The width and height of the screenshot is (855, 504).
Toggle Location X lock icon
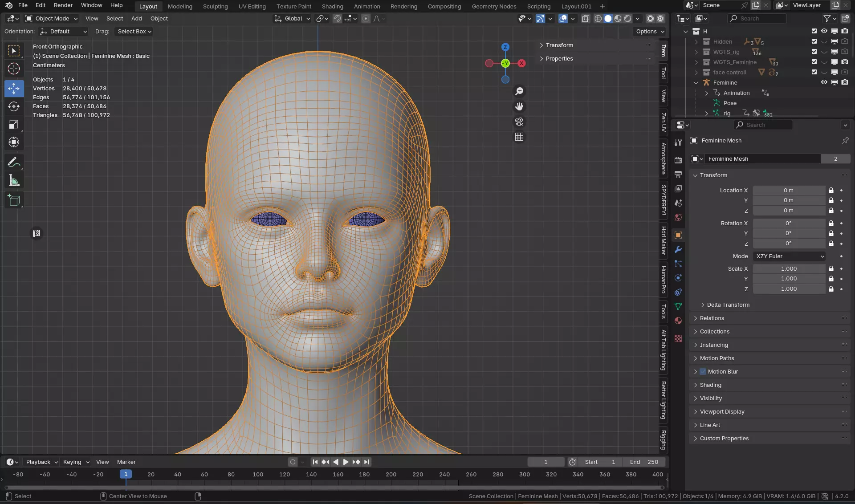831,191
